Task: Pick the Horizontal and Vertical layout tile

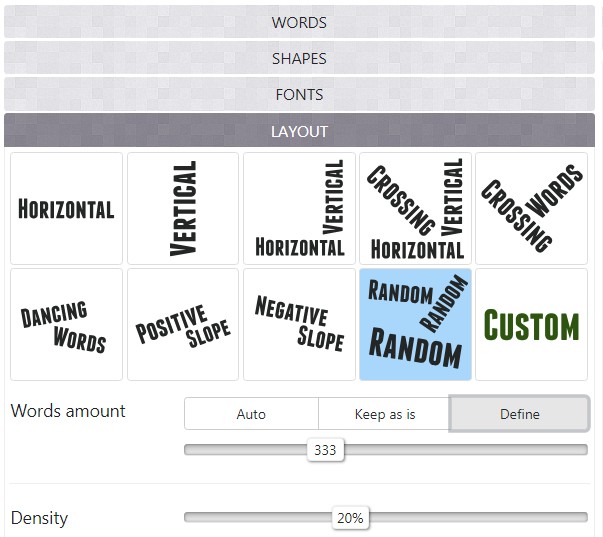Action: pos(299,208)
